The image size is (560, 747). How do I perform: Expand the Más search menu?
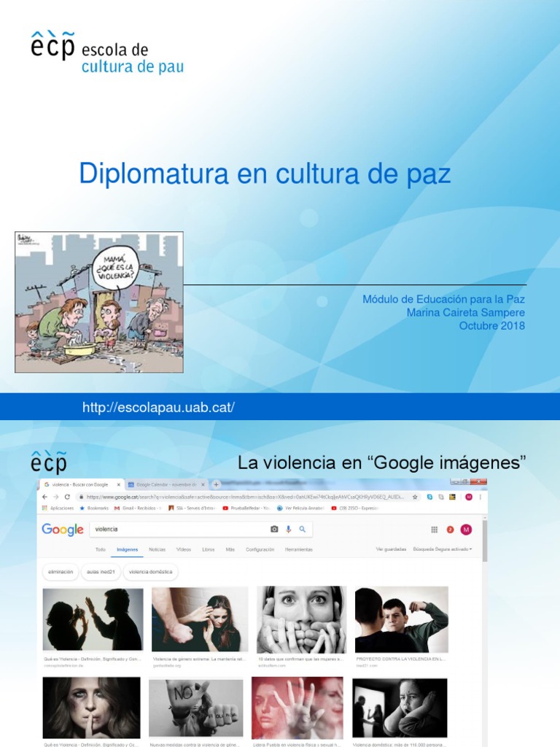(x=230, y=549)
